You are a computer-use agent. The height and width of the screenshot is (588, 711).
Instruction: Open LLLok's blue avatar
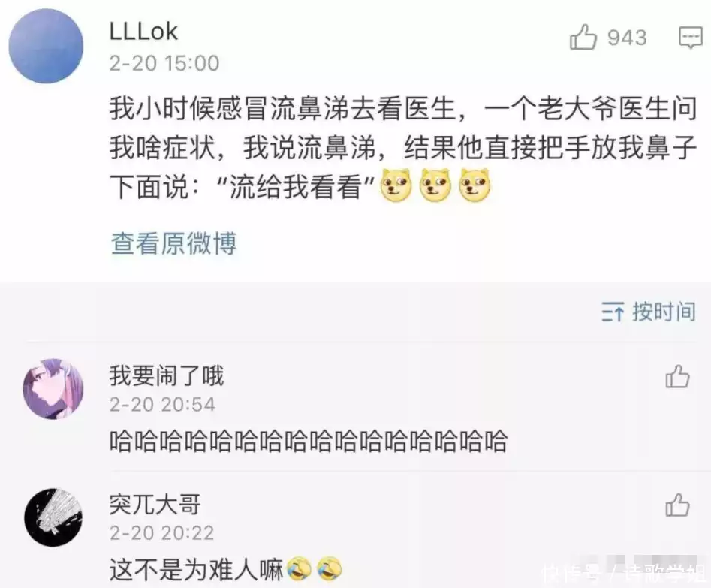(46, 46)
